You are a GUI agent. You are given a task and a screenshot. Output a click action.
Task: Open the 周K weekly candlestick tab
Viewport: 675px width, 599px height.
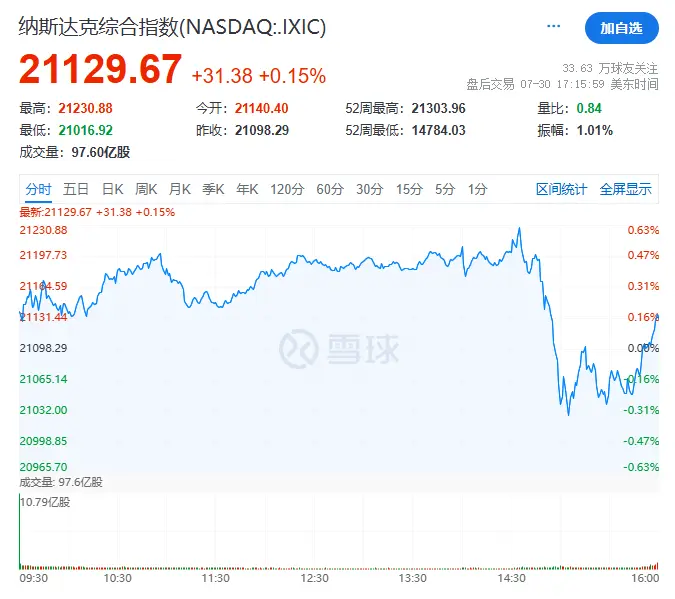pyautogui.click(x=146, y=189)
